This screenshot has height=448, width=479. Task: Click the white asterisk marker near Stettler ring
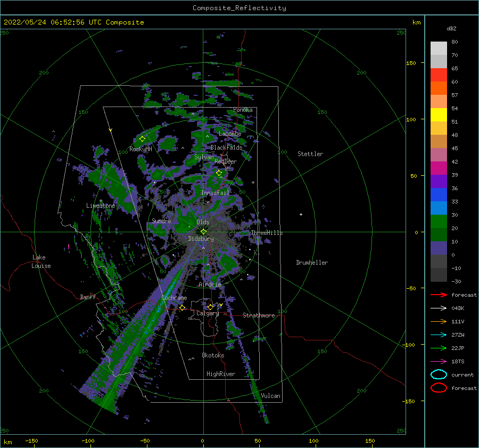pos(253,183)
